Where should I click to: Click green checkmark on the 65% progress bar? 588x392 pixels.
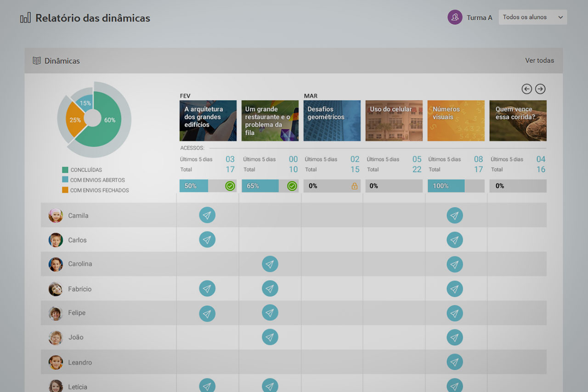pyautogui.click(x=292, y=186)
